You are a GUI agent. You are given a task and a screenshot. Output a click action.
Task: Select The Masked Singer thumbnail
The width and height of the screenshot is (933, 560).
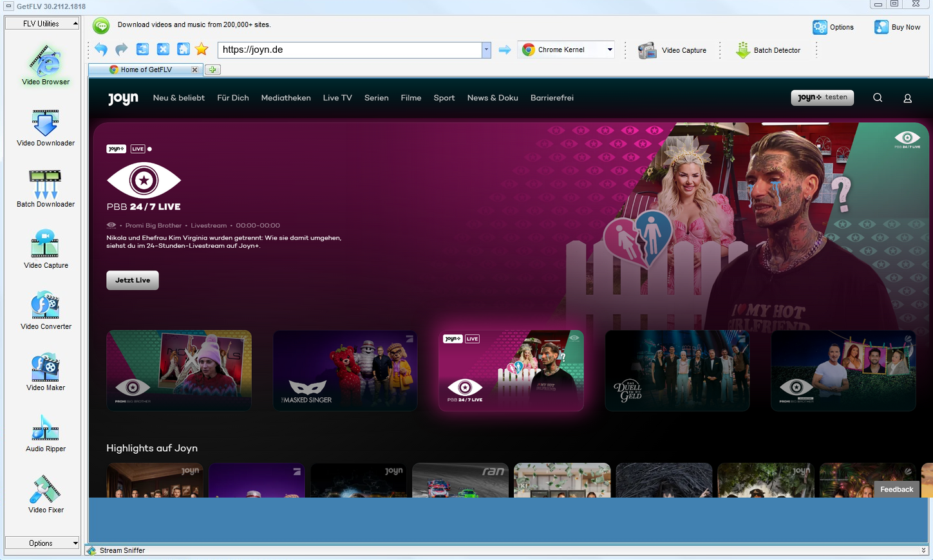coord(345,371)
